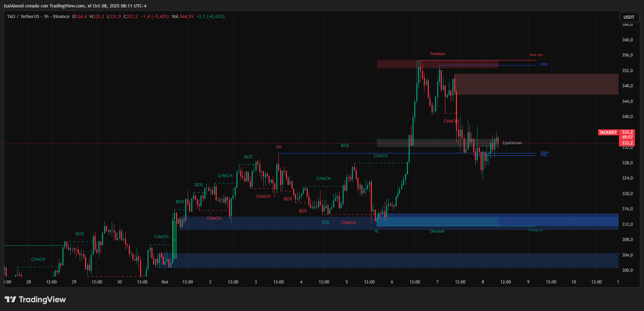The width and height of the screenshot is (644, 311).
Task: Click the PWH level label
Action: 544,153
